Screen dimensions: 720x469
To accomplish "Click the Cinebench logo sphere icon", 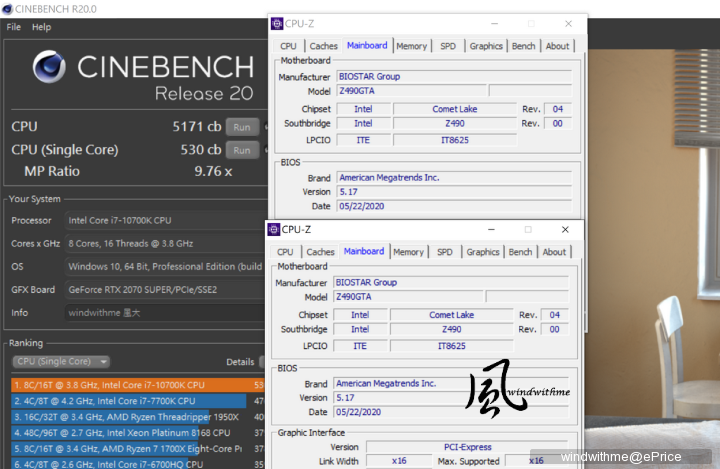I will pyautogui.click(x=49, y=67).
